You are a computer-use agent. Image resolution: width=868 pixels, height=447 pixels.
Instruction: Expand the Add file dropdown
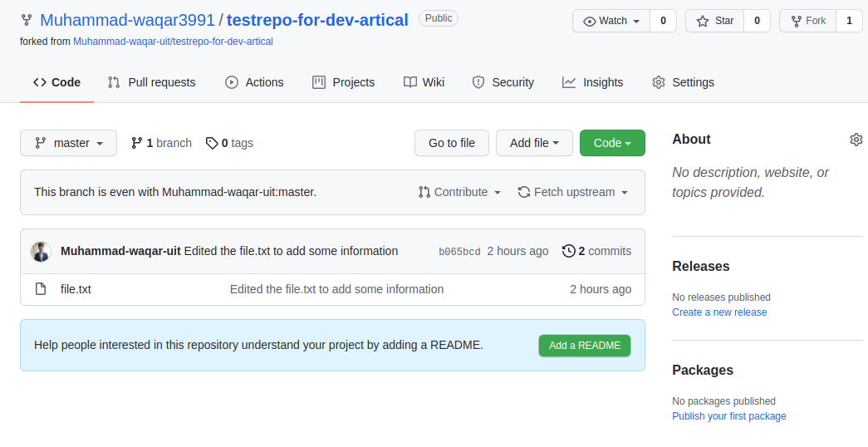click(534, 143)
